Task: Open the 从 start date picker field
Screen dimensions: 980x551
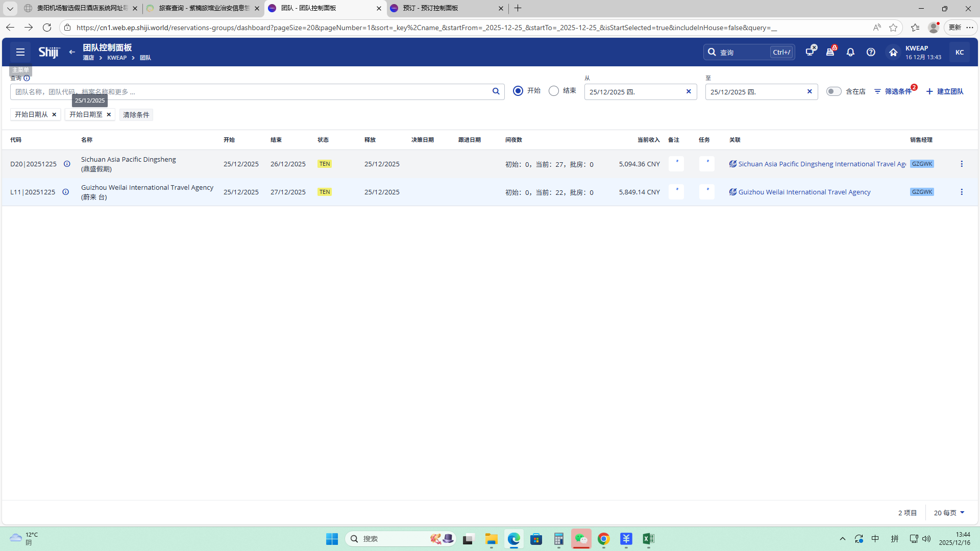Action: (633, 92)
